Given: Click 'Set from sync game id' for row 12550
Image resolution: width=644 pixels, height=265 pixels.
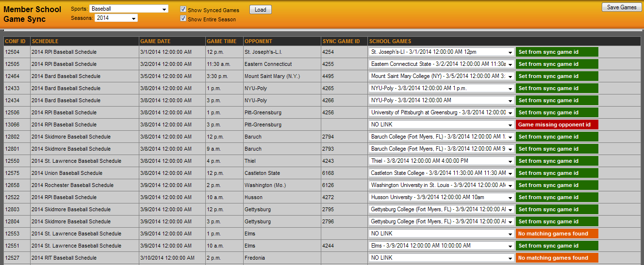Looking at the screenshot, I should [557, 161].
